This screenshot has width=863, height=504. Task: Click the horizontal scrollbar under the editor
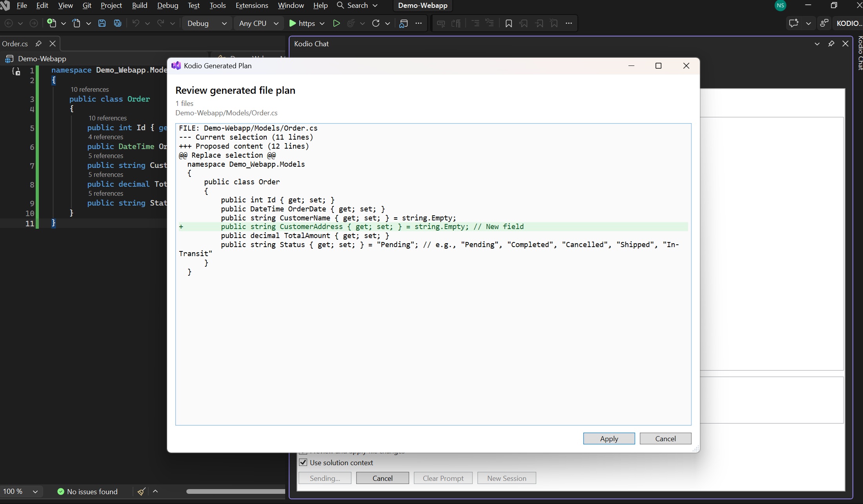(x=235, y=491)
